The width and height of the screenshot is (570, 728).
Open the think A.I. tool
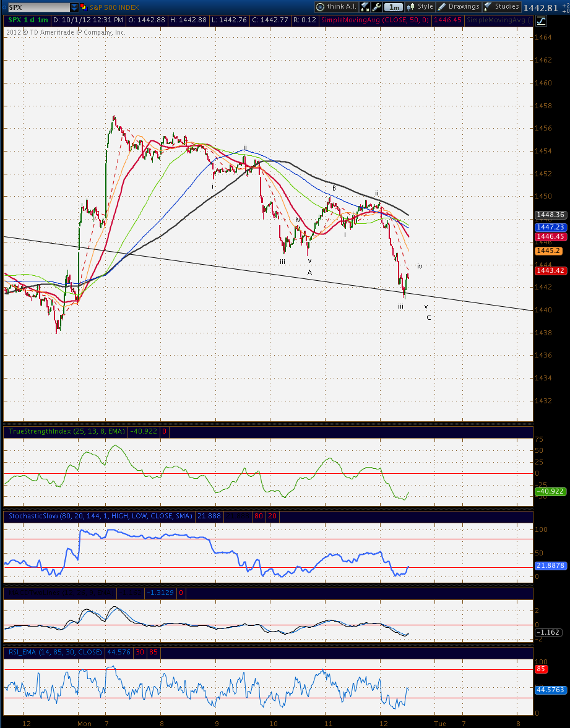coord(336,7)
